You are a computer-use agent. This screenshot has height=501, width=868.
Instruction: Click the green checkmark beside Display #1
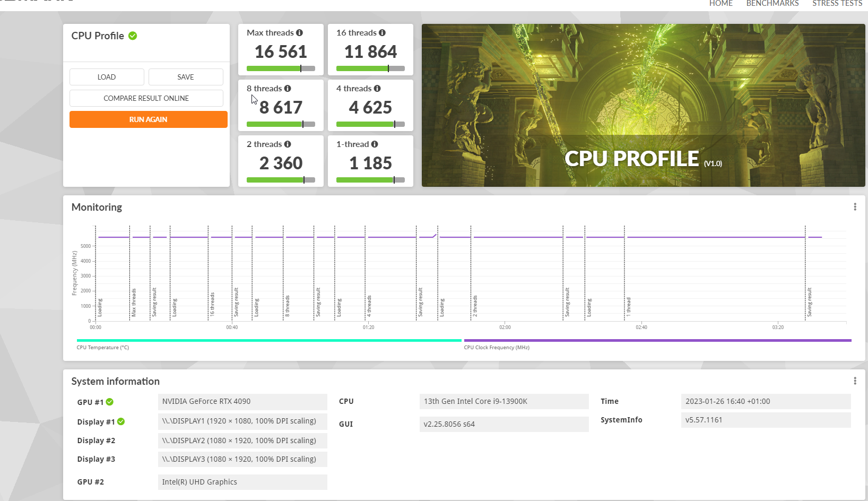(x=121, y=421)
